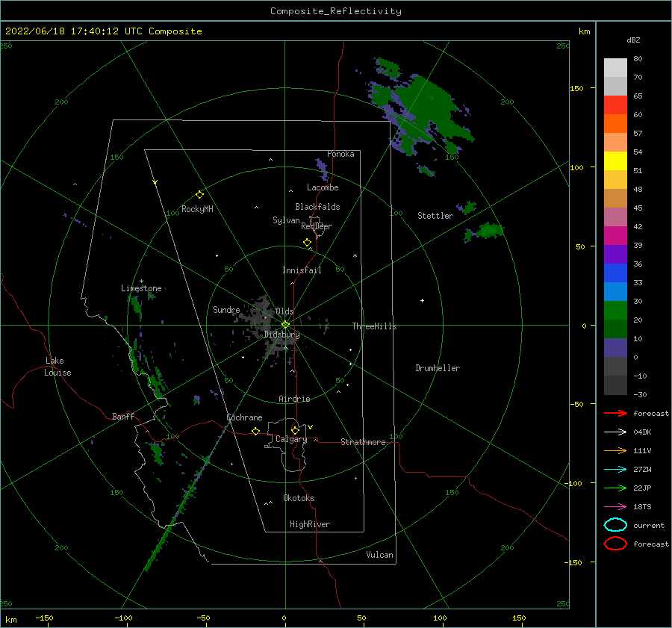672x628 pixels.
Task: Select the bright yellow 54 dBZ swatch
Action: point(615,161)
